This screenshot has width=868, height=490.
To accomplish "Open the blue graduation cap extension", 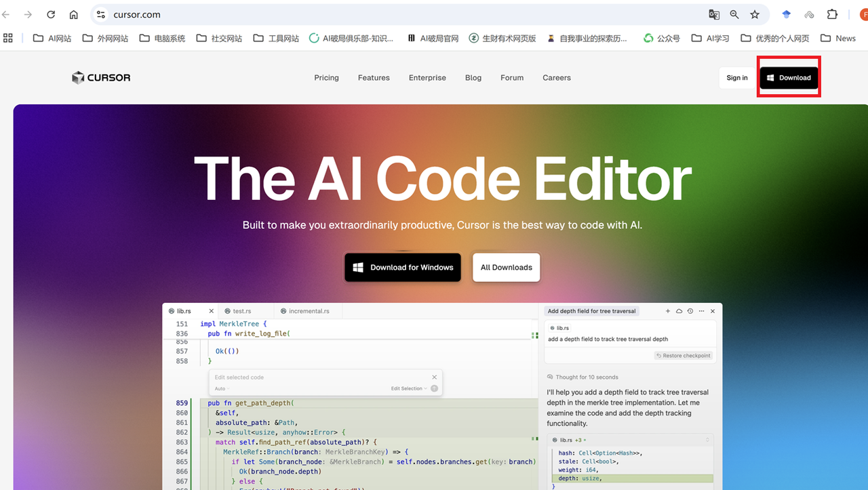I will point(787,14).
